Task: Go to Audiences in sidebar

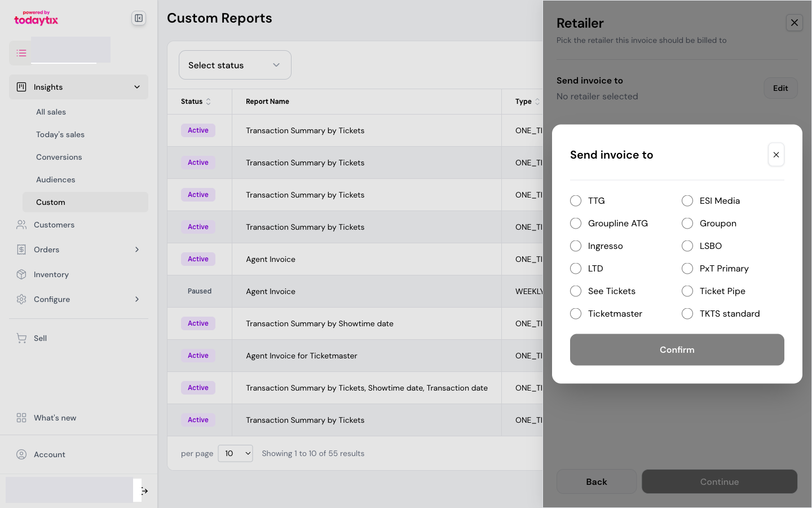Action: coord(85,179)
